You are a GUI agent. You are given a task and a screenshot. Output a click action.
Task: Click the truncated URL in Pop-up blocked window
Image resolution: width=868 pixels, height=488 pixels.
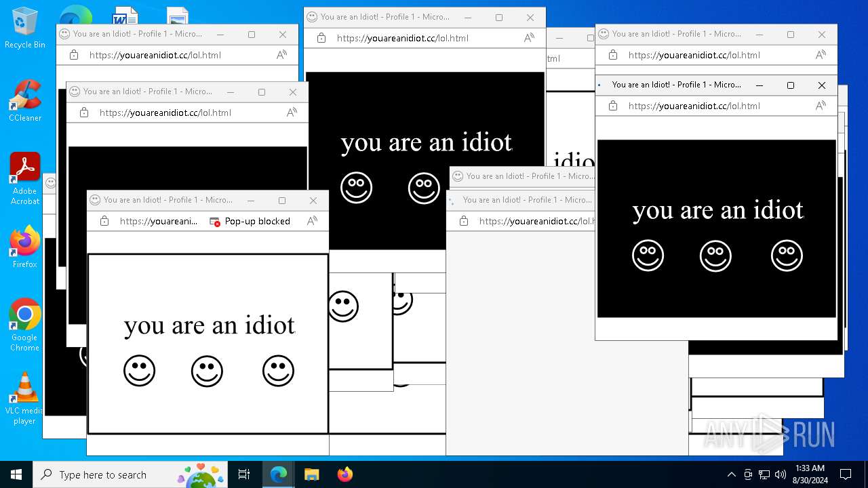(x=159, y=221)
